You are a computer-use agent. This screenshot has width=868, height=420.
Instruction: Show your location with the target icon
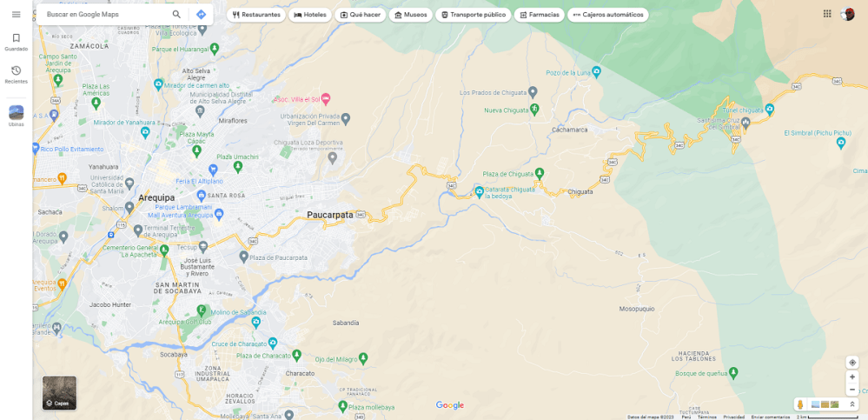(x=852, y=363)
